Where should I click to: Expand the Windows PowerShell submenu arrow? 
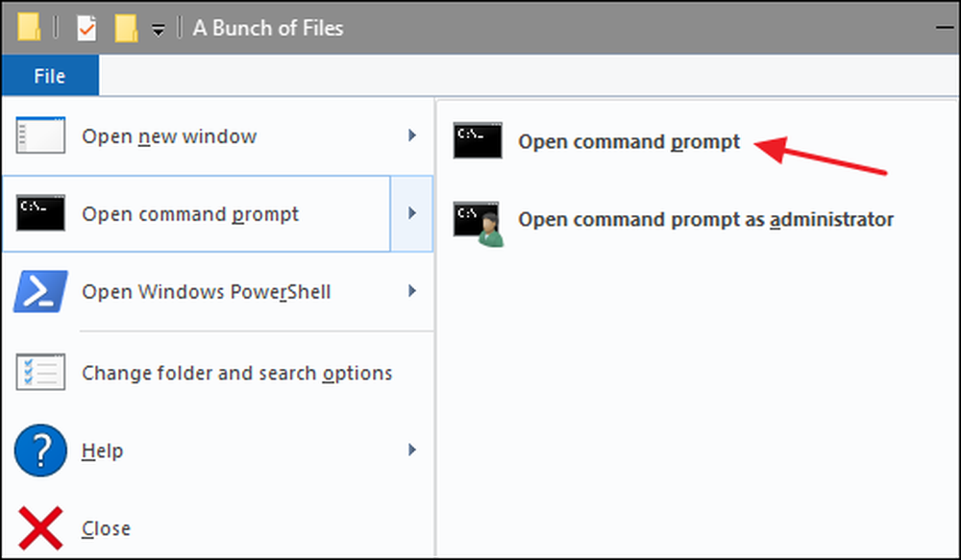click(412, 291)
